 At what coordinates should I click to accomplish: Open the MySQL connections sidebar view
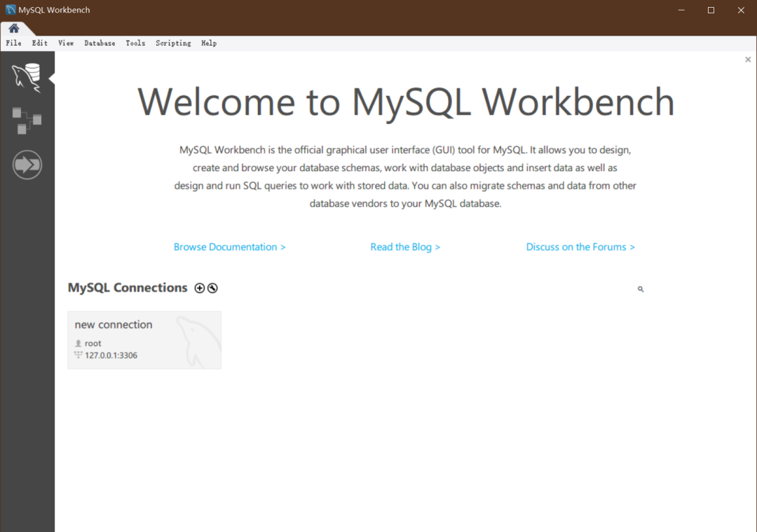click(27, 76)
